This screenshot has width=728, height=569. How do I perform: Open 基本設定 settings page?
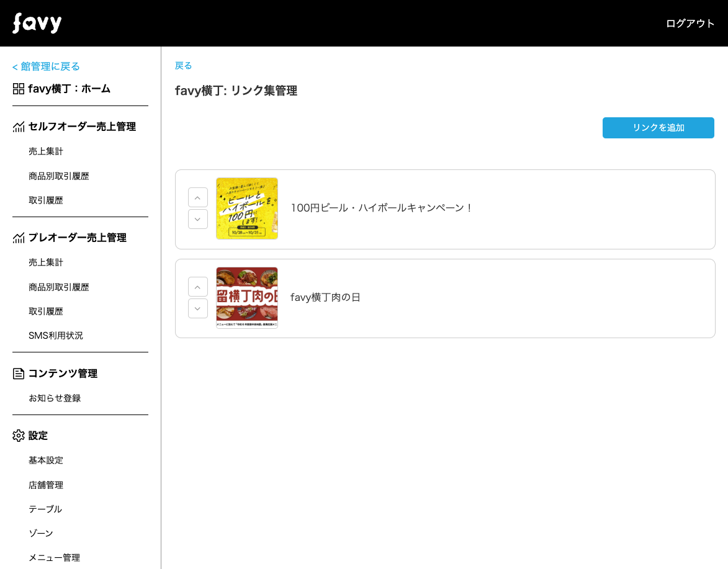[x=46, y=460]
